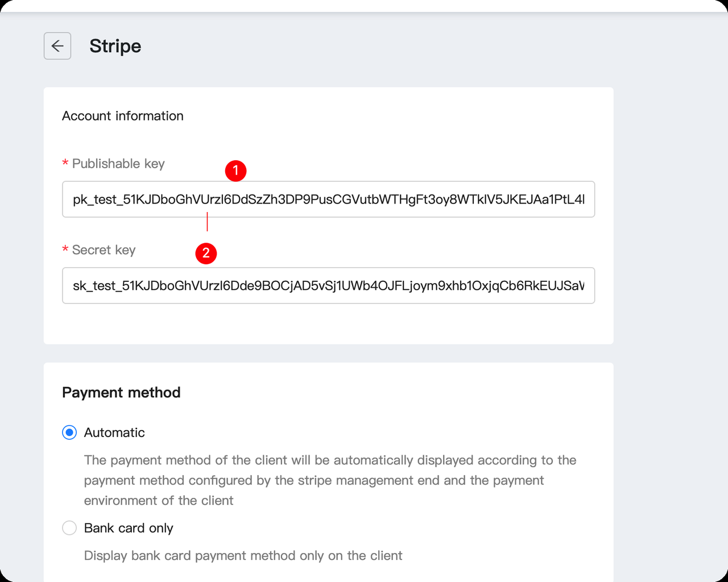Screen dimensions: 728x582
Task: Focus the Publishable key input field
Action: click(328, 199)
